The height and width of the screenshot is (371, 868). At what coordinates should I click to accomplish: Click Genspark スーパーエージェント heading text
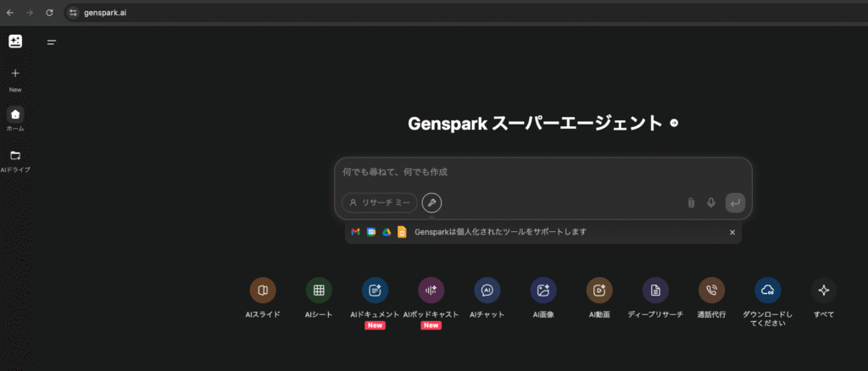tap(535, 124)
